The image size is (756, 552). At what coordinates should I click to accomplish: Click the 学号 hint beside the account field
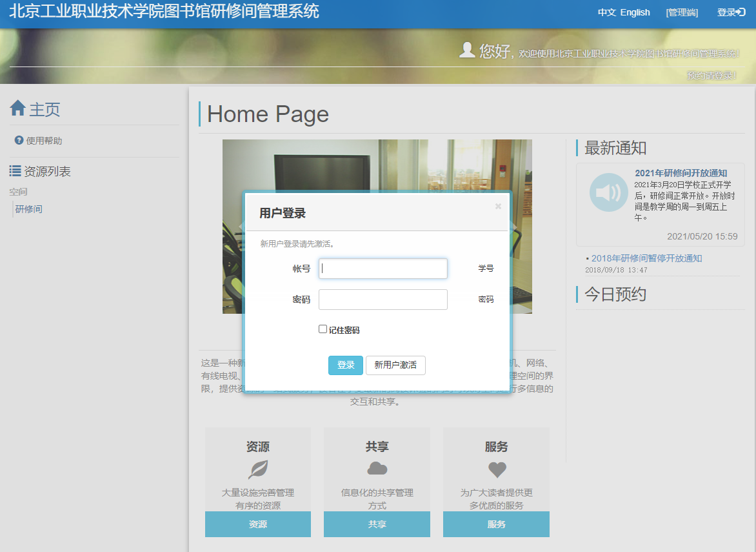(486, 269)
